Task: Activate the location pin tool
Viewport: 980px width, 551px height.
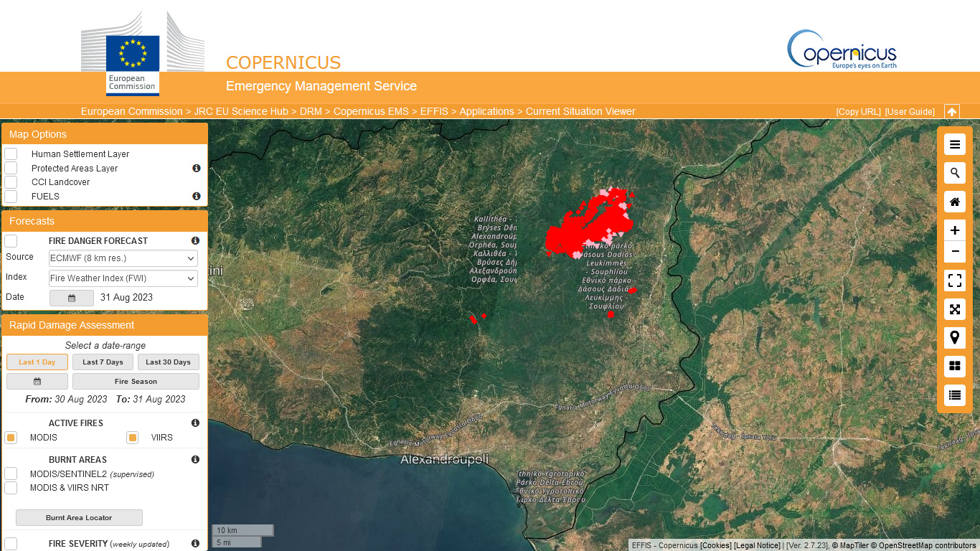Action: pyautogui.click(x=955, y=338)
